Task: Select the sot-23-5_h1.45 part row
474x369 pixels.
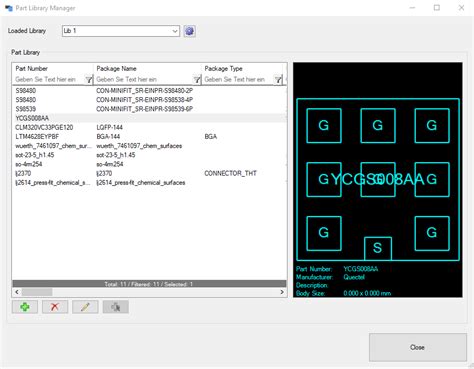Action: click(x=149, y=155)
